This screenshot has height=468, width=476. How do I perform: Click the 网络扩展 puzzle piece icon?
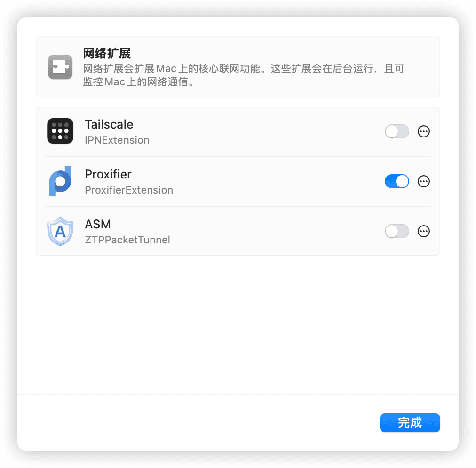[x=60, y=67]
